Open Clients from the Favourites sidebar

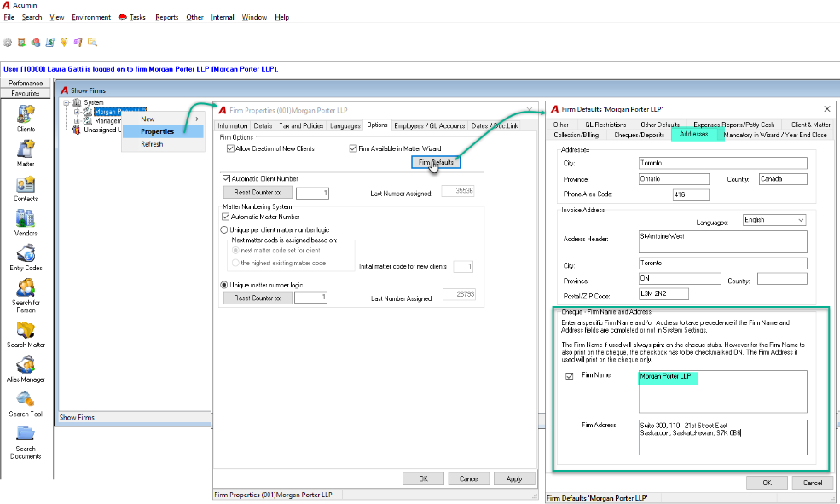tap(26, 119)
